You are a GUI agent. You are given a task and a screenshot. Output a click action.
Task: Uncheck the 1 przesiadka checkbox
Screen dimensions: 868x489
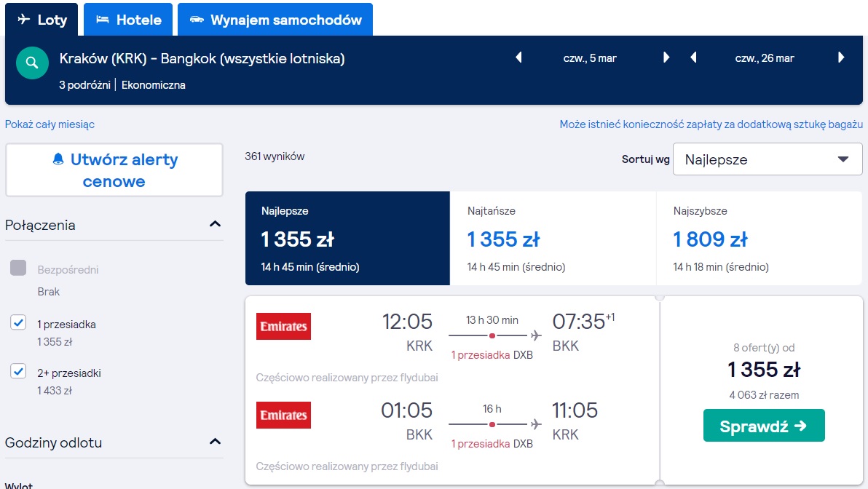tap(18, 322)
